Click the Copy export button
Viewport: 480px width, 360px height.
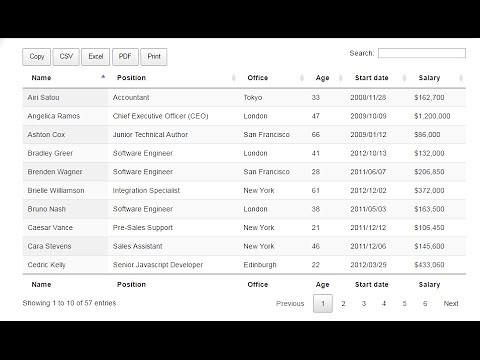[x=36, y=57]
